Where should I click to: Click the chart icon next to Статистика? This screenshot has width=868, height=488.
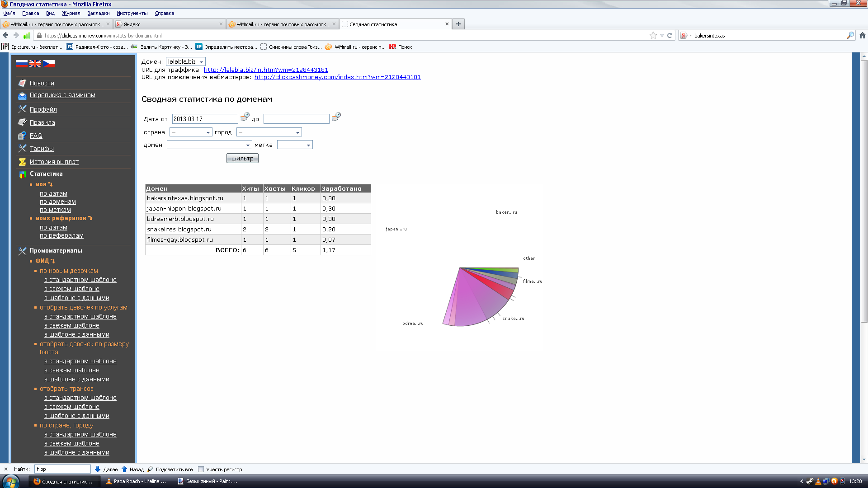(22, 174)
